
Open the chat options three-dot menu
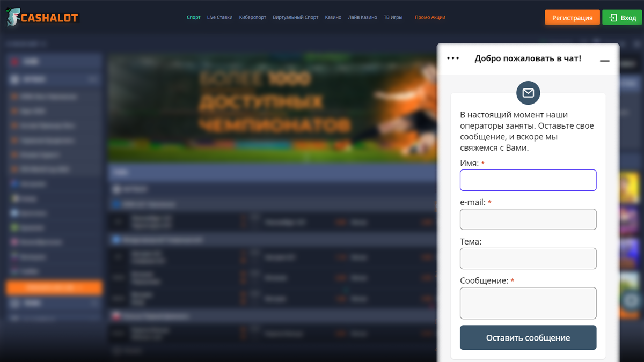pyautogui.click(x=453, y=58)
